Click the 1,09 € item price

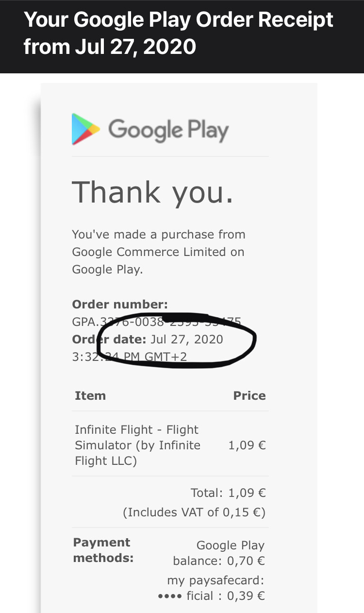(247, 445)
